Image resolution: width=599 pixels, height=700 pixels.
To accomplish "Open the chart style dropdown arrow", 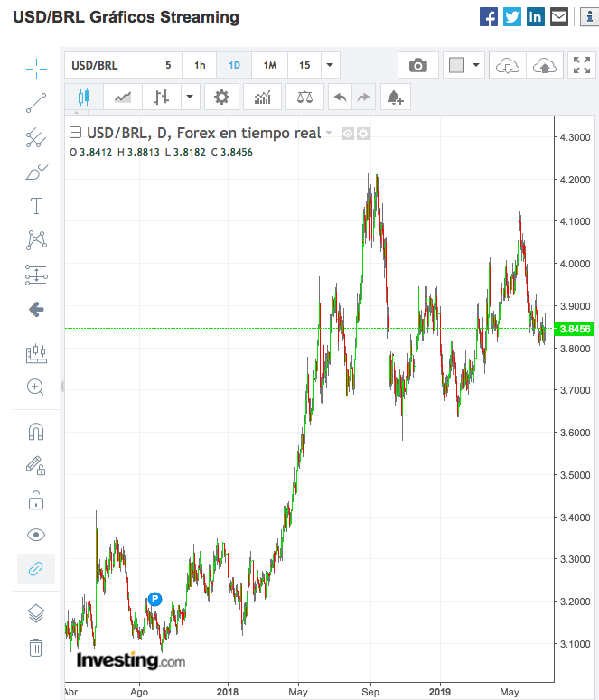I will click(x=190, y=97).
